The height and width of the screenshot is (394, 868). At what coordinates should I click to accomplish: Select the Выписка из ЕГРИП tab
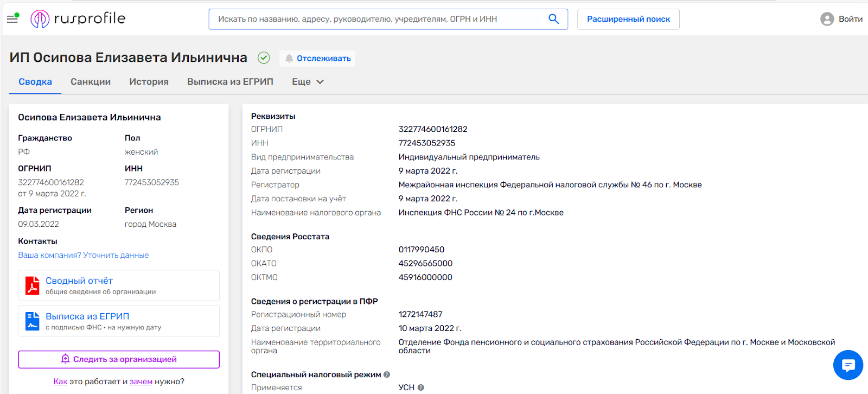click(x=230, y=82)
